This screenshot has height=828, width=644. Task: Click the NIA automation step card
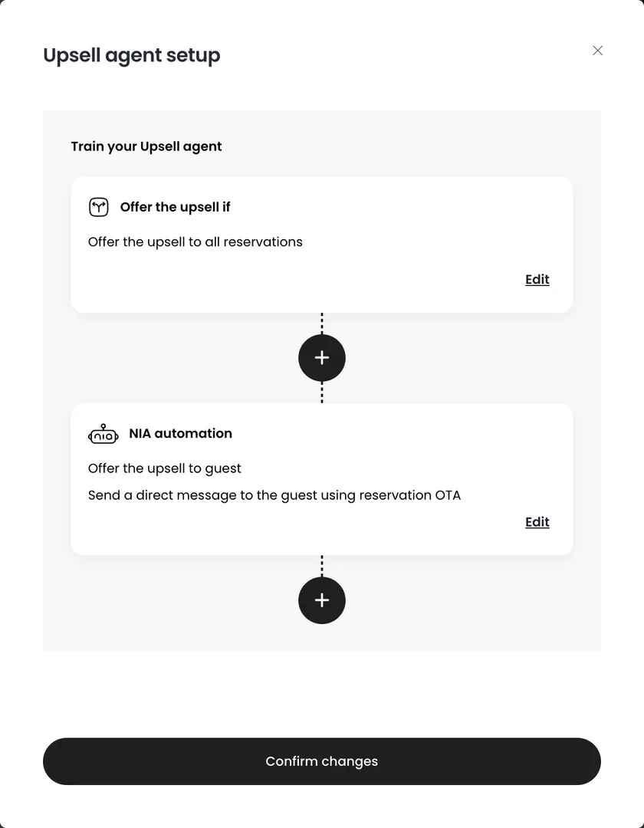321,479
